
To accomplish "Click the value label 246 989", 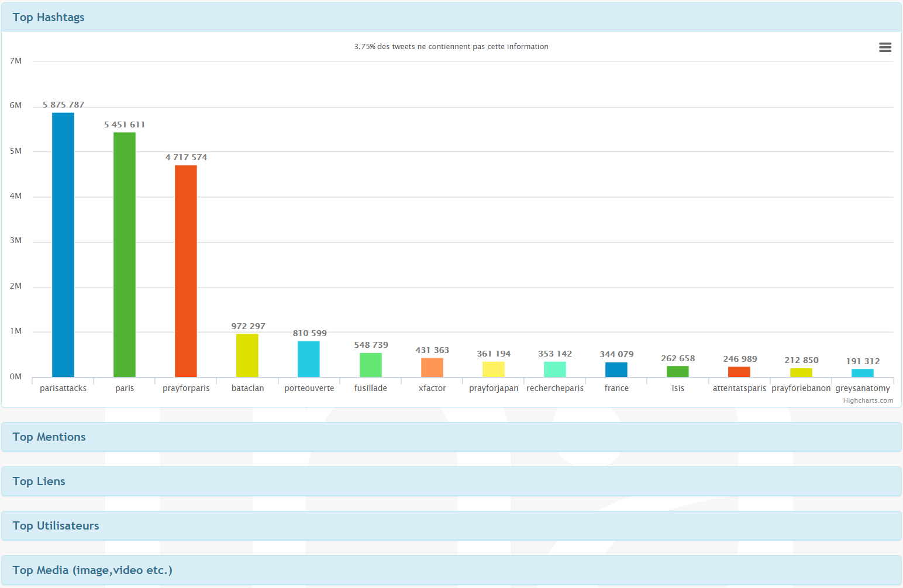I will pyautogui.click(x=740, y=359).
